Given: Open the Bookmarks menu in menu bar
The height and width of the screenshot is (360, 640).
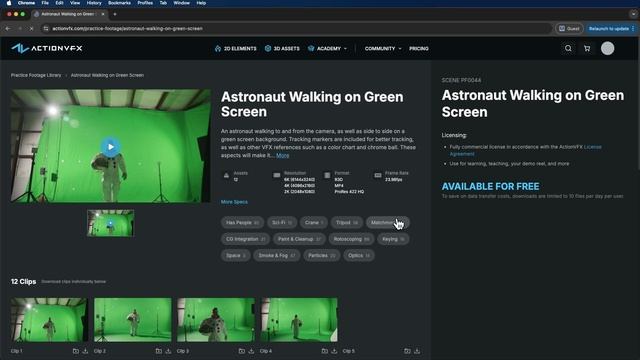Looking at the screenshot, I should click(x=120, y=3).
